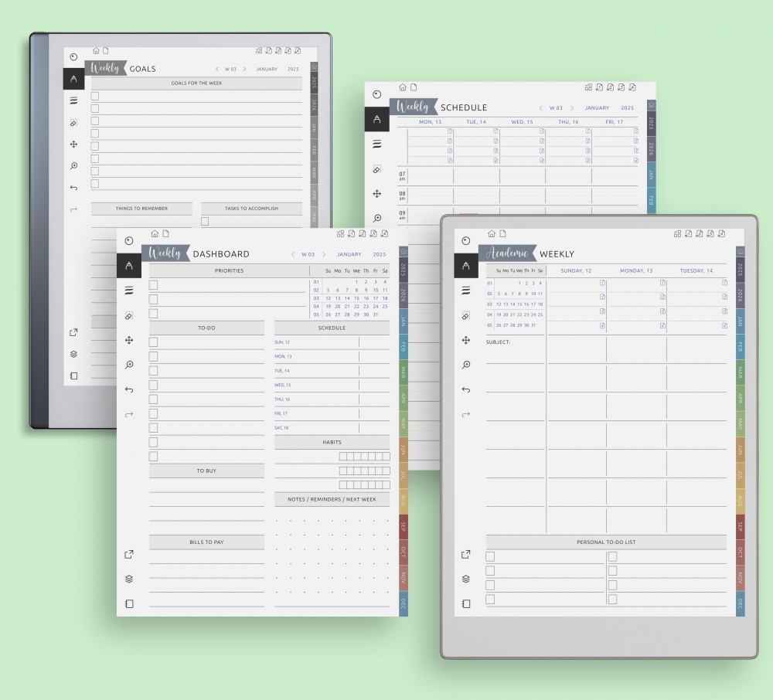Open the export/share icon on Weekly Dashboard page
The height and width of the screenshot is (700, 773).
pos(128,554)
